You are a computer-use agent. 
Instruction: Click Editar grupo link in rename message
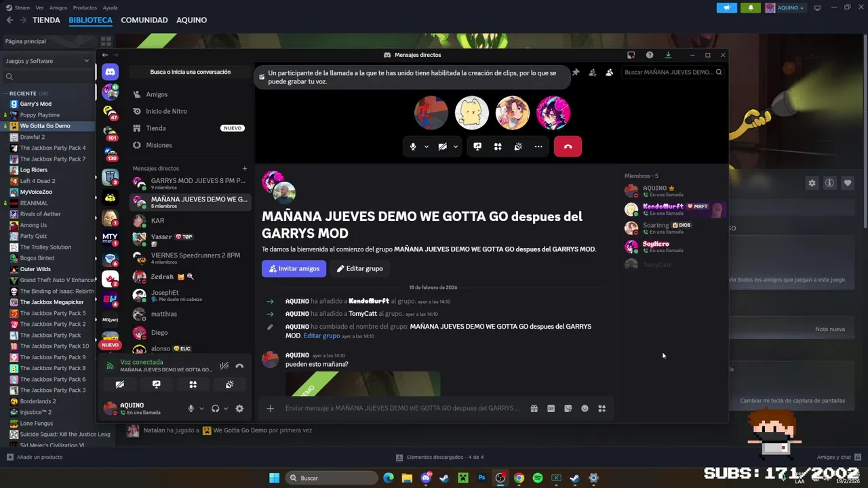click(321, 335)
